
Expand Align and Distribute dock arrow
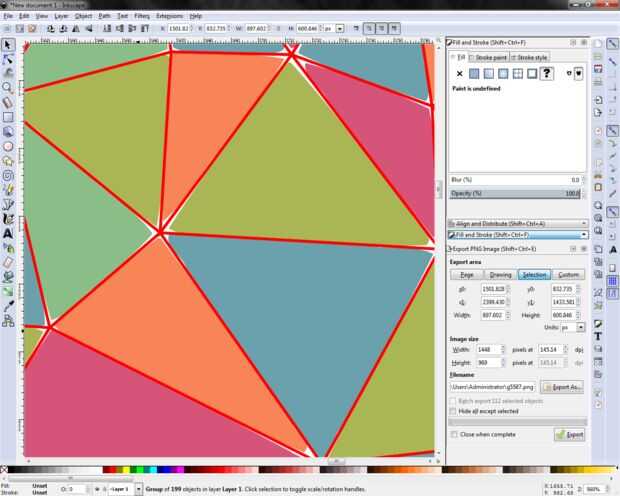pos(584,223)
